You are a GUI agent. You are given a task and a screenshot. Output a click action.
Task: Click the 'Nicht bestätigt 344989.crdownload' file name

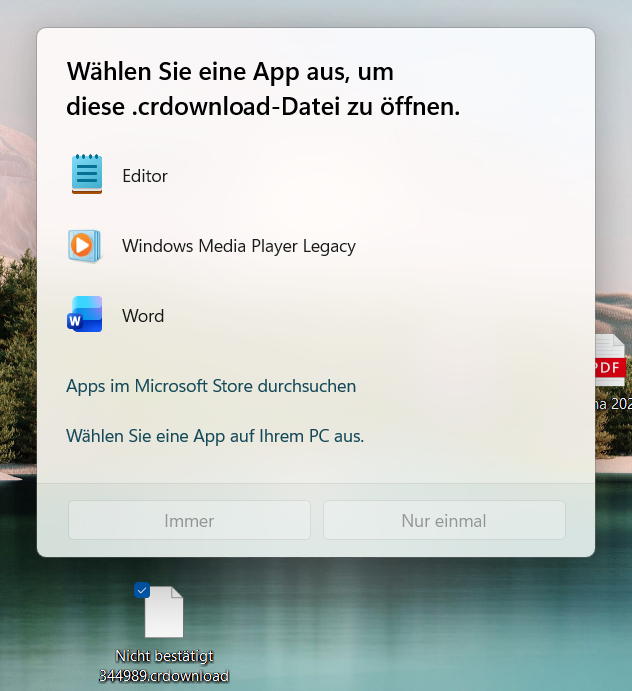164,666
